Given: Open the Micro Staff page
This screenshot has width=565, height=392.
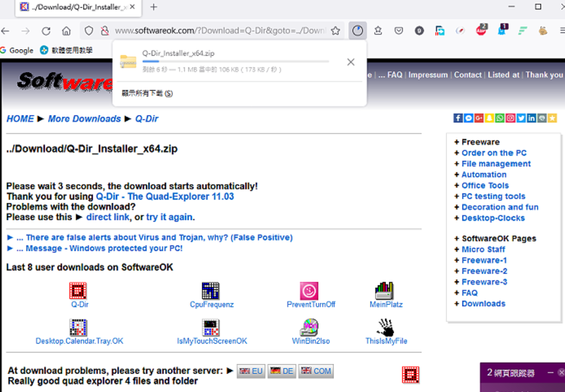Looking at the screenshot, I should tap(483, 249).
